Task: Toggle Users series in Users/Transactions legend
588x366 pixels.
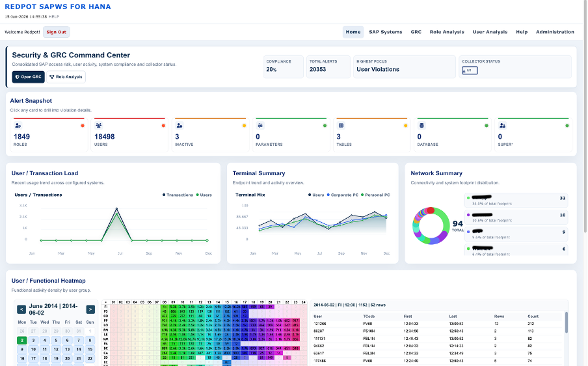Action: point(204,195)
